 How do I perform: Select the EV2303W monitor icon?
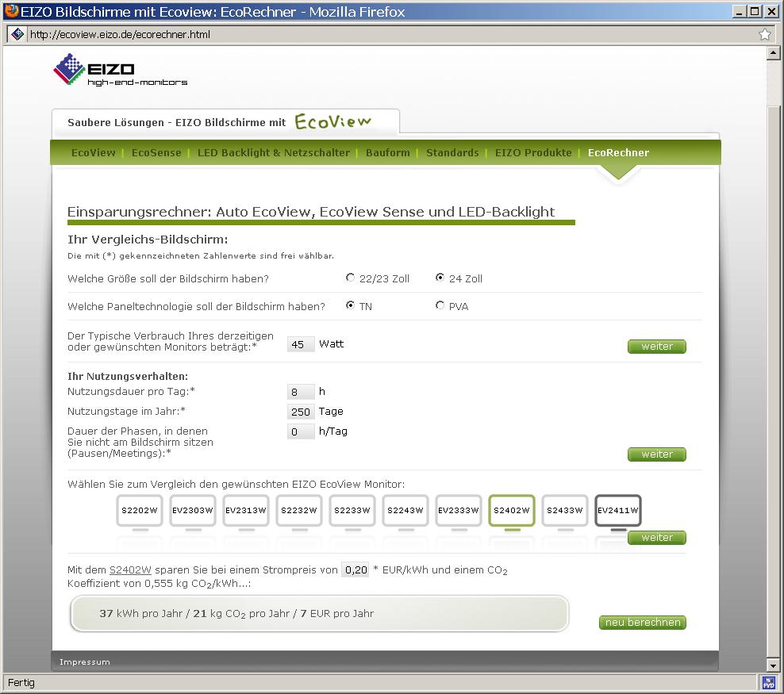(x=193, y=511)
